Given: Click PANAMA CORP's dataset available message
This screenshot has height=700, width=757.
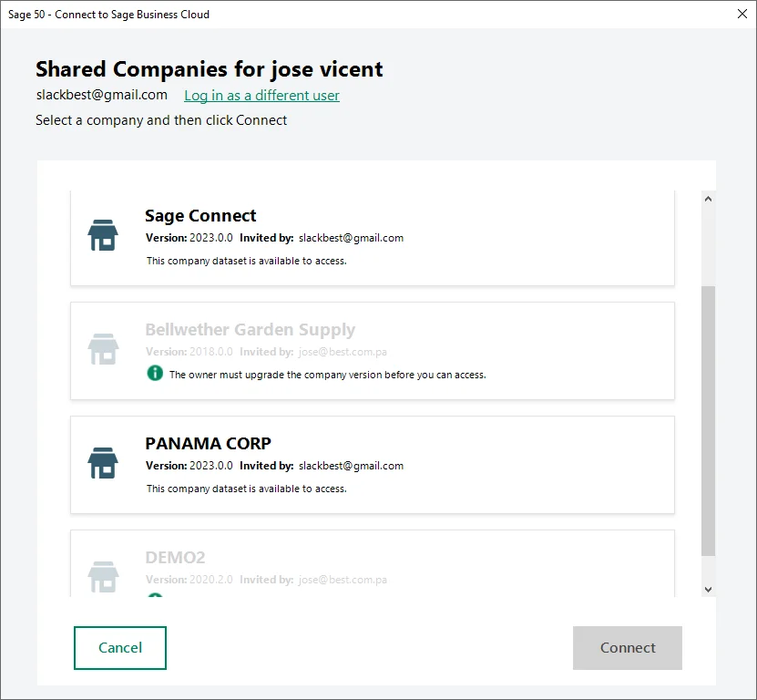Looking at the screenshot, I should [246, 489].
